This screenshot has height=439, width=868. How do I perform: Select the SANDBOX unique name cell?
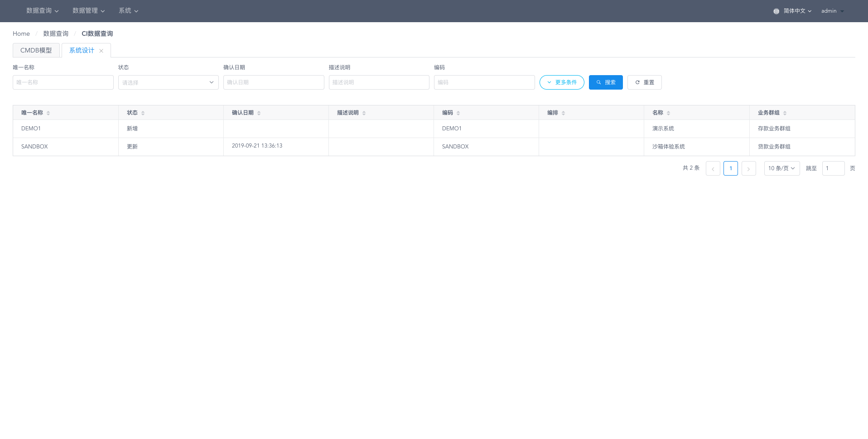point(66,147)
